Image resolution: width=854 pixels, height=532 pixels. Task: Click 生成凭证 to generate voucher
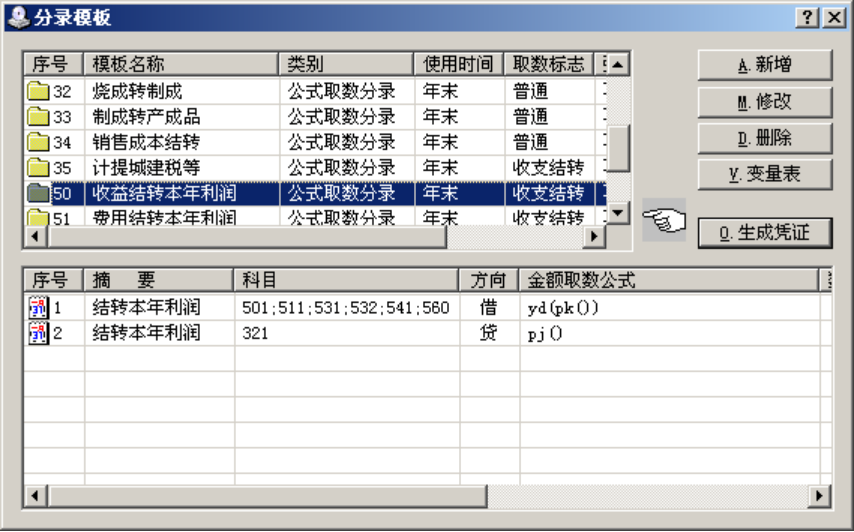coord(764,233)
